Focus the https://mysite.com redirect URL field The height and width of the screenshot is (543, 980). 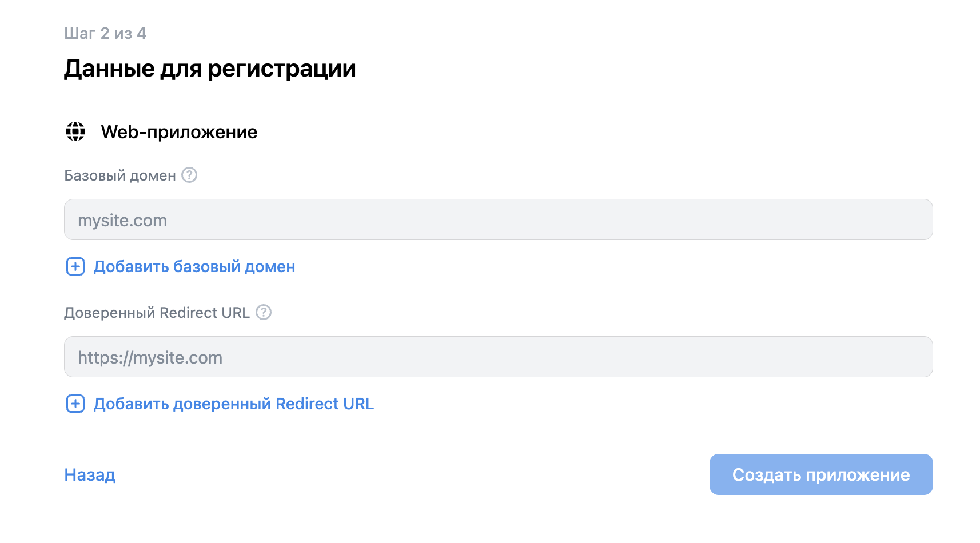[x=497, y=357]
